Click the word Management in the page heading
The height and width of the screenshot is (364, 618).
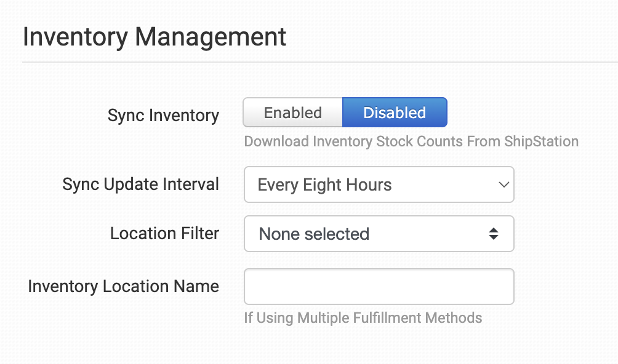211,37
